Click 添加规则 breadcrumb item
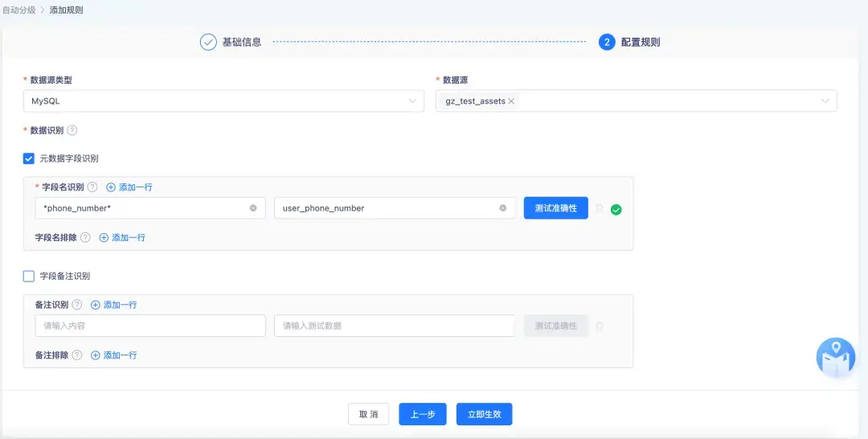The image size is (868, 439). [x=67, y=10]
